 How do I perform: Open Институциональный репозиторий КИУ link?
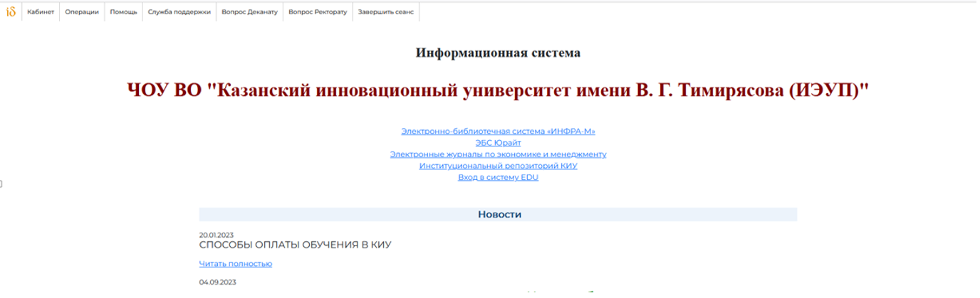(x=498, y=166)
